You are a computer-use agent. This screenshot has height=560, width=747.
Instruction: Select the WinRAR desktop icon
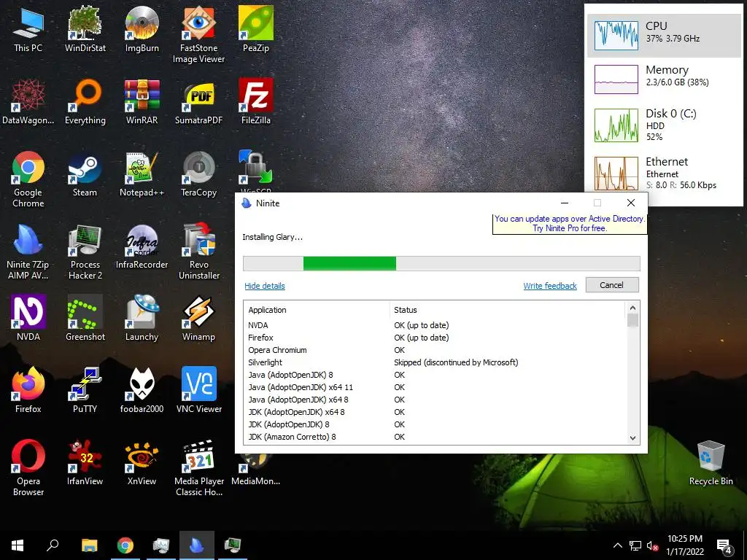(x=142, y=102)
